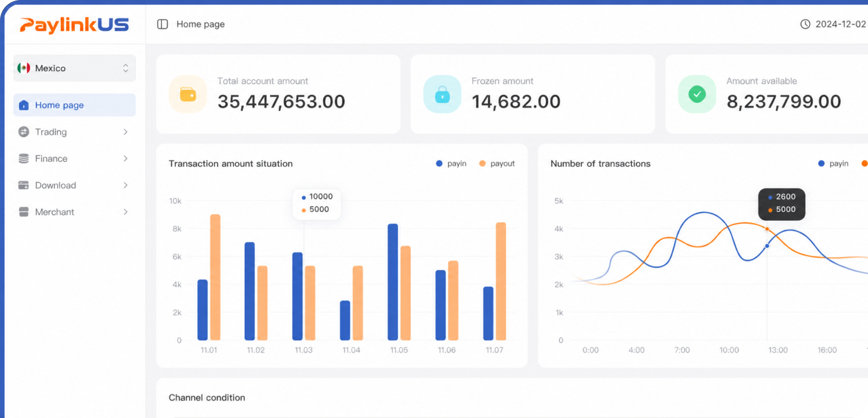Open the Finance sidebar menu item
The height and width of the screenshot is (418, 868).
click(74, 158)
